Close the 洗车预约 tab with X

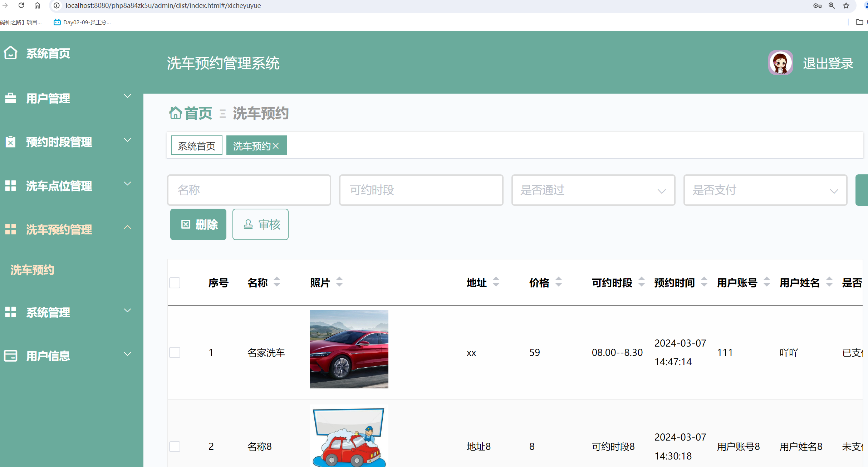pos(276,146)
